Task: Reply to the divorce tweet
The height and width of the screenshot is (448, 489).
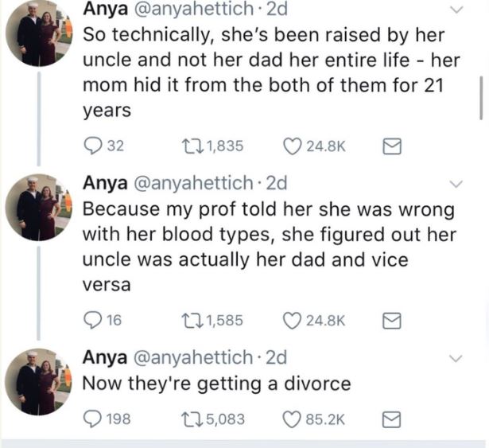Action: [93, 419]
